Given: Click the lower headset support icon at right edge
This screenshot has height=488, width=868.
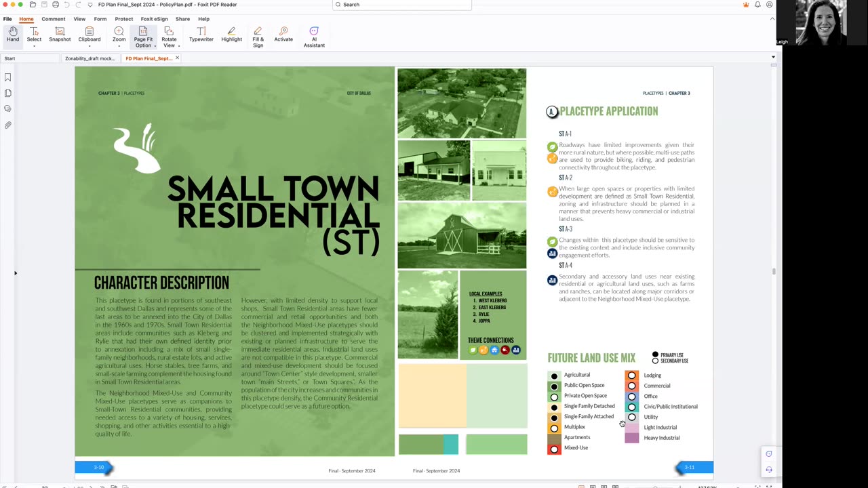Looking at the screenshot, I should tap(768, 469).
